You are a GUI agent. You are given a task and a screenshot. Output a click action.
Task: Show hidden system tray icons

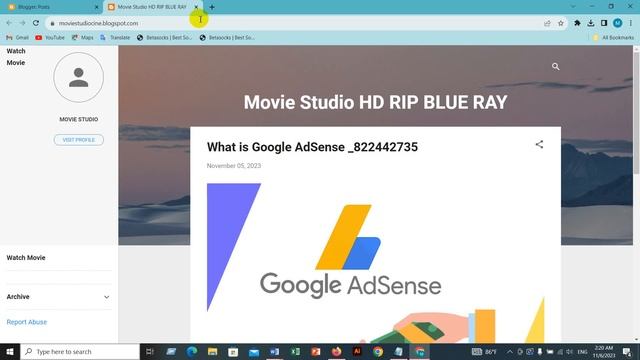click(510, 351)
